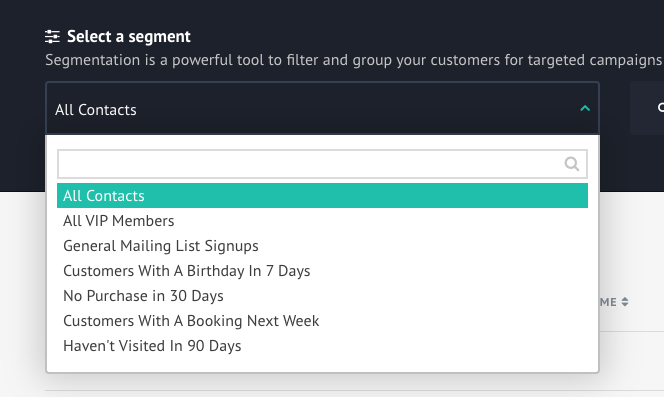The width and height of the screenshot is (664, 397).
Task: Click the magnifier icon in the dropdown search box
Action: point(572,164)
